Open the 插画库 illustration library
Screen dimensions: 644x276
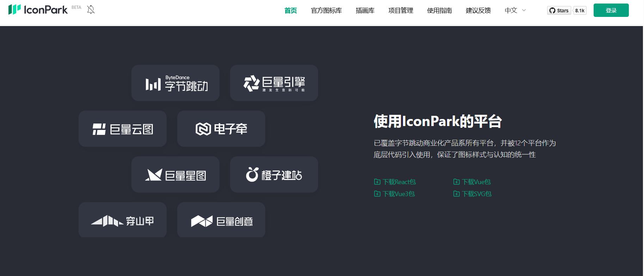pos(365,11)
